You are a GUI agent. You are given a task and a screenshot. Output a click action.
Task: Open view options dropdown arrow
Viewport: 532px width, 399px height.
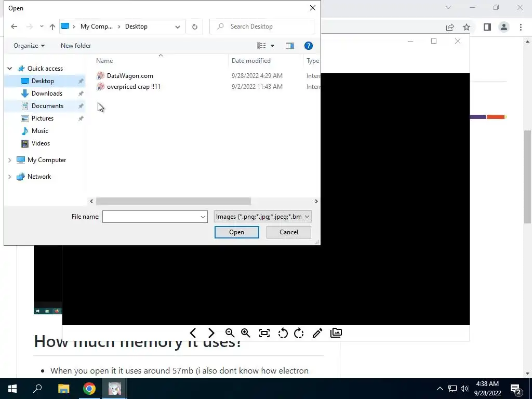[272, 46]
